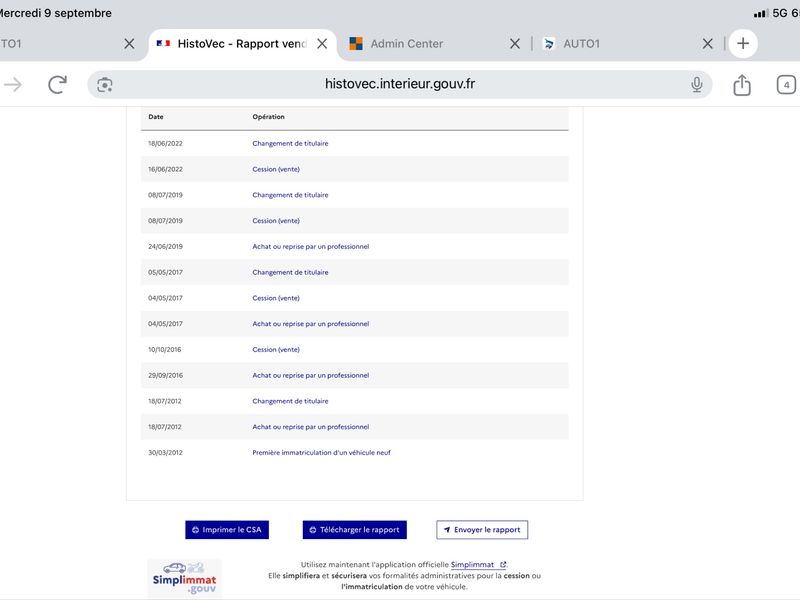
Task: Reload the page with the refresh icon
Action: 57,85
